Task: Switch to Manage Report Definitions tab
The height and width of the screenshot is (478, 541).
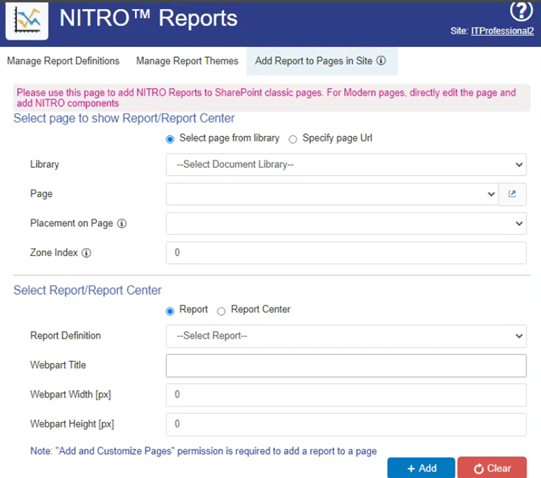Action: pos(63,61)
